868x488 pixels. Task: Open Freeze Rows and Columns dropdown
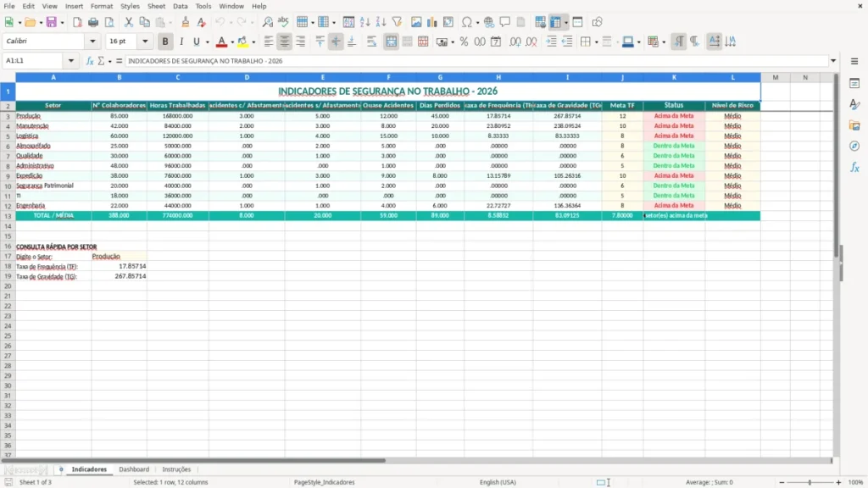pyautogui.click(x=565, y=23)
